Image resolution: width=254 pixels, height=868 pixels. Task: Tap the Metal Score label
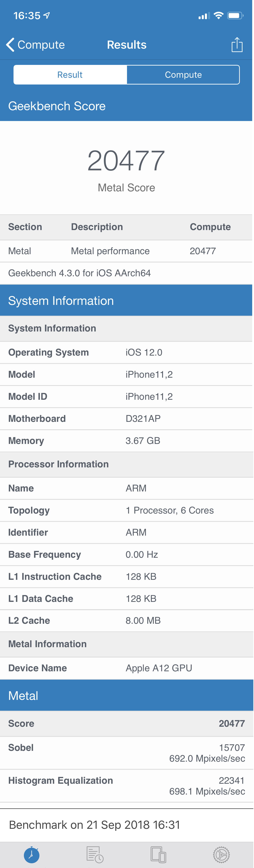point(126,188)
